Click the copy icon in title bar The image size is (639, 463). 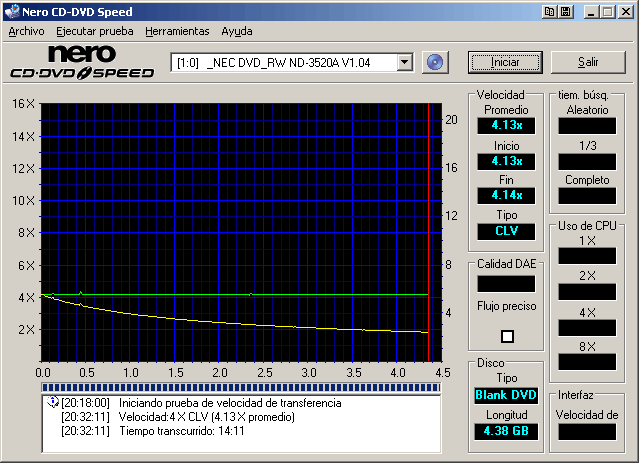point(549,12)
